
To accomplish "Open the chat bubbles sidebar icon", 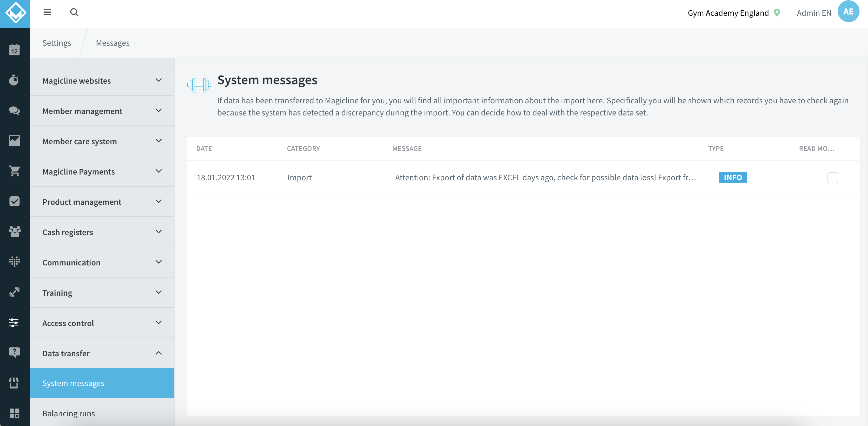I will click(x=14, y=110).
